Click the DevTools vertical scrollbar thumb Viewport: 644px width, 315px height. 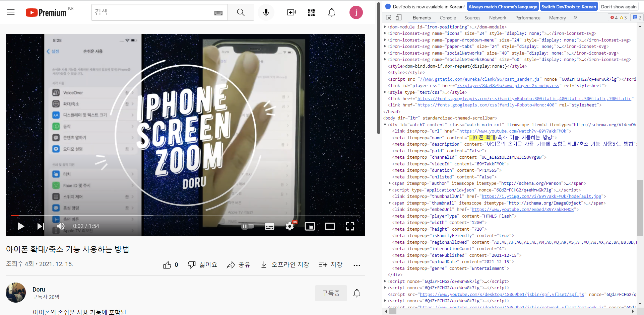[640, 208]
